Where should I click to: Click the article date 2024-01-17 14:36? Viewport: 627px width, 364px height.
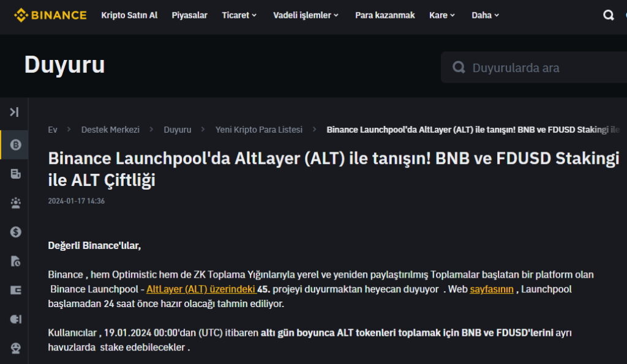77,201
